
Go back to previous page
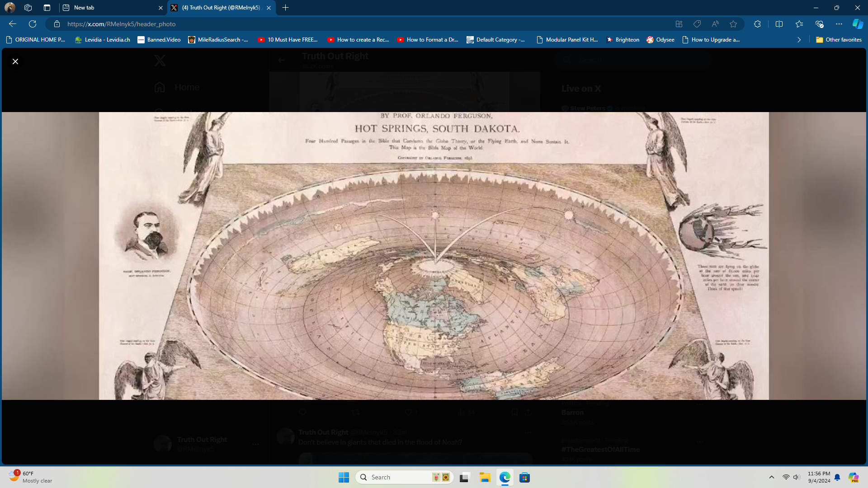coord(13,24)
